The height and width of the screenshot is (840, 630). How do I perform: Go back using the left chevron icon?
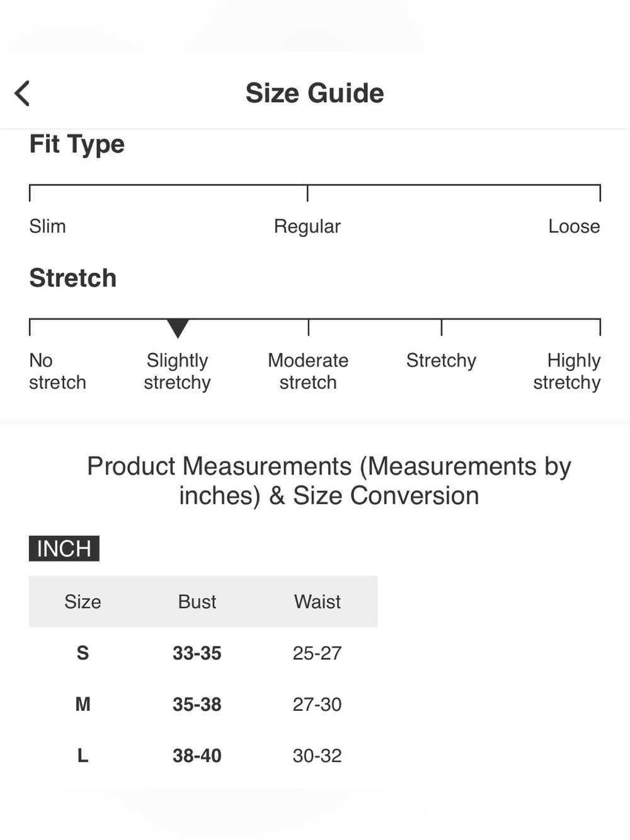pos(22,93)
